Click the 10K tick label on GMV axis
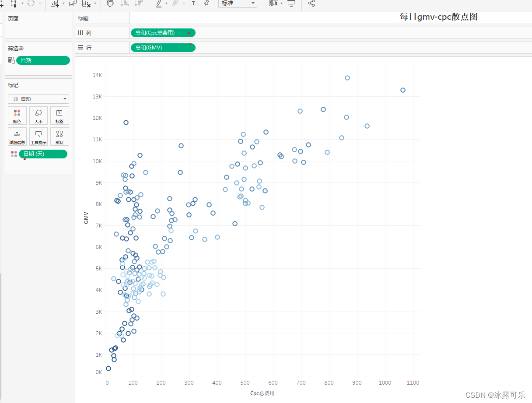 [x=97, y=161]
